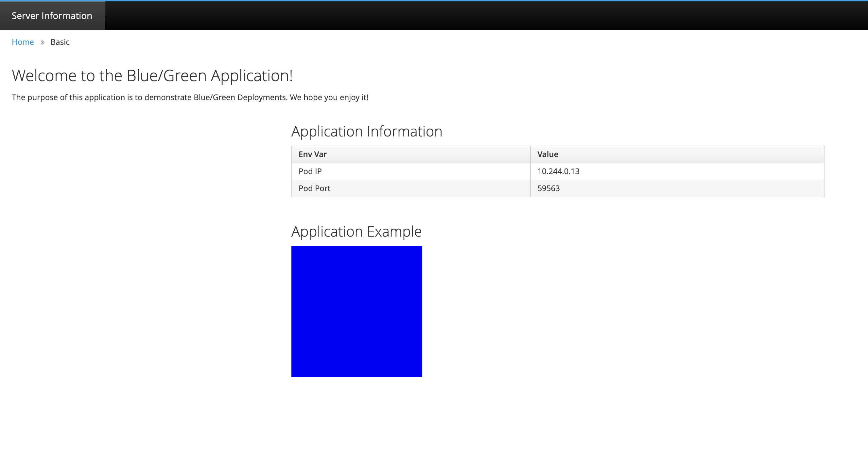Select the Application Information heading
This screenshot has height=449, width=868.
[367, 132]
